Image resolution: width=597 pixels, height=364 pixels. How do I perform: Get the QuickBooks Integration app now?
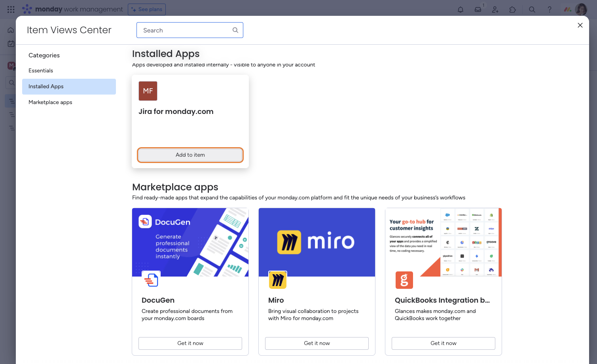click(x=443, y=343)
